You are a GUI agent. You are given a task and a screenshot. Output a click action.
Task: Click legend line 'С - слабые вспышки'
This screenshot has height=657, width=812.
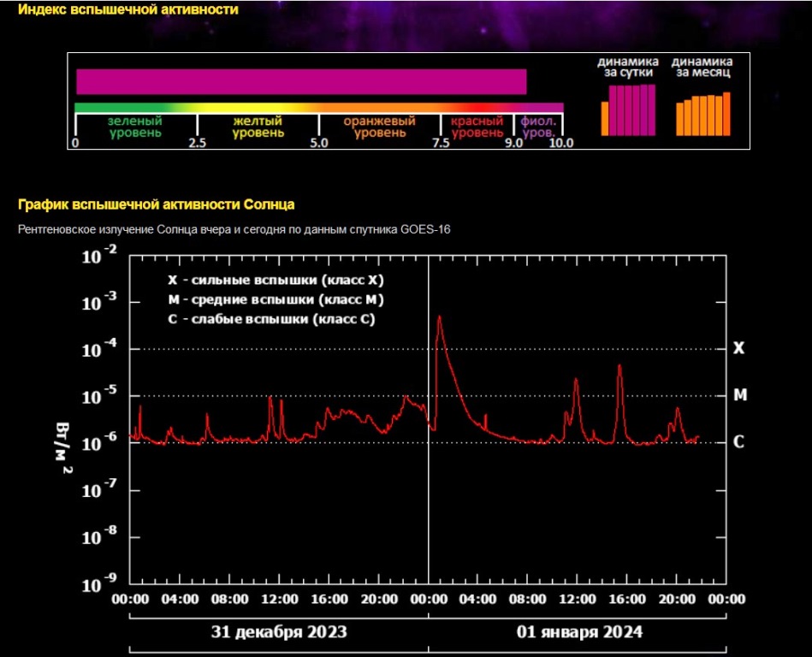pos(271,319)
